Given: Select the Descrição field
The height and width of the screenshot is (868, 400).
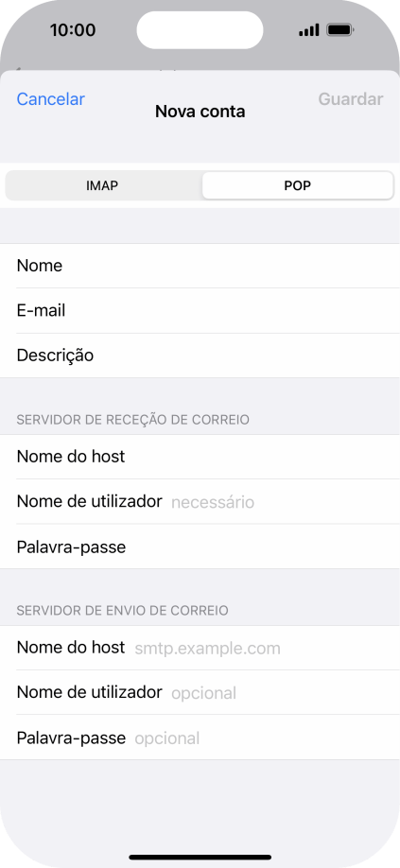Looking at the screenshot, I should coord(200,356).
